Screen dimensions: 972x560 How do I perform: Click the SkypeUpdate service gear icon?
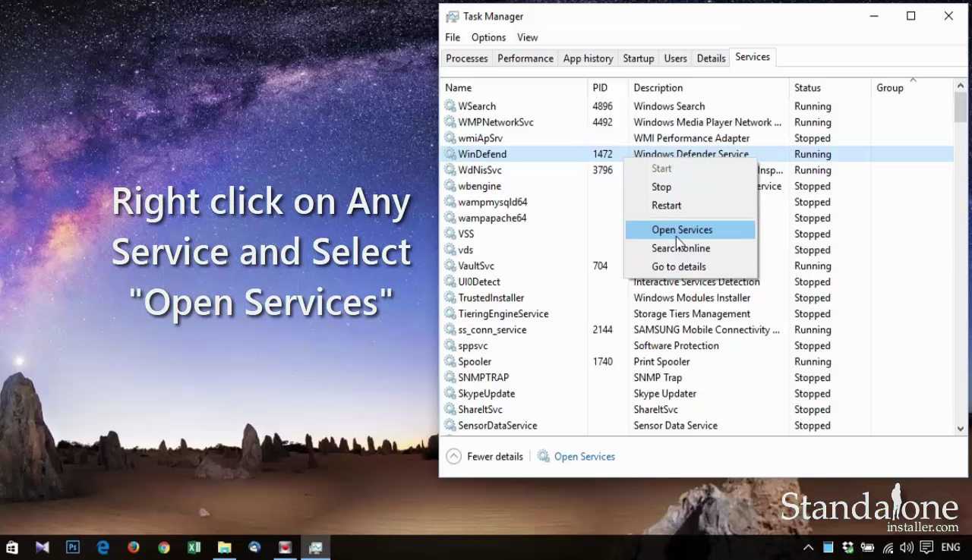pyautogui.click(x=450, y=394)
